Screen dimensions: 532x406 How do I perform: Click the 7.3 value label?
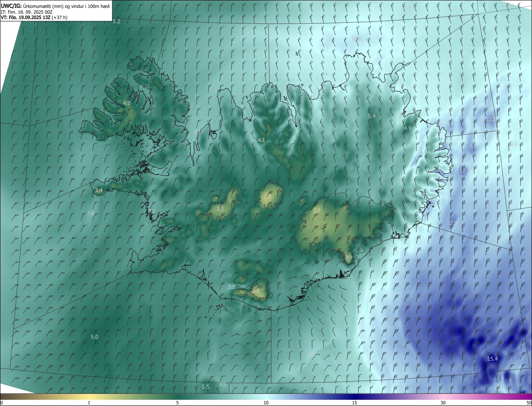232,287
